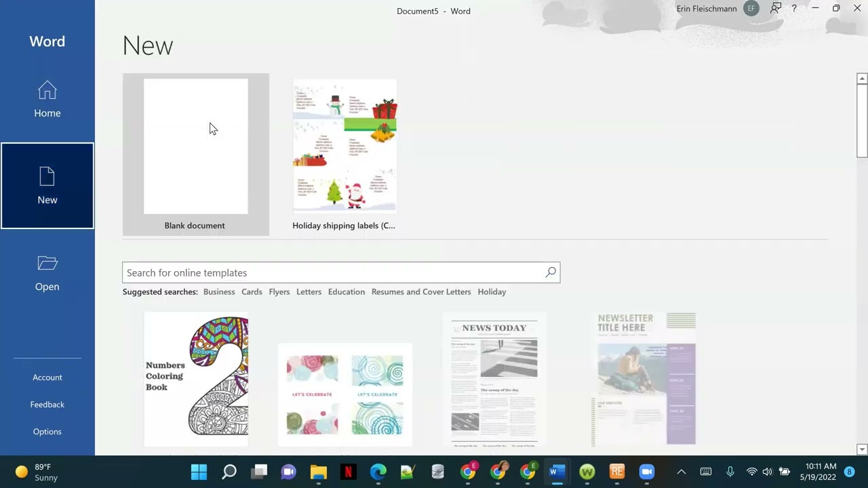The width and height of the screenshot is (868, 488).
Task: Open the Let's Celebrate cards template
Action: pyautogui.click(x=344, y=395)
